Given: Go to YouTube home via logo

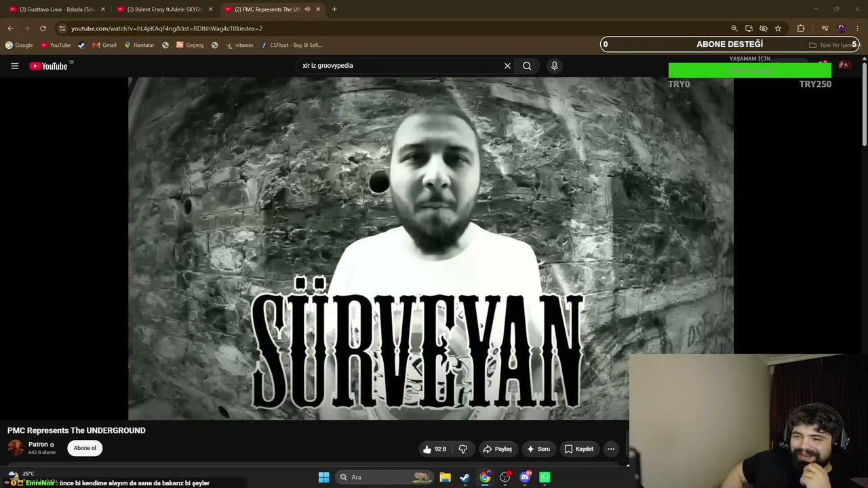Looking at the screenshot, I should [49, 66].
